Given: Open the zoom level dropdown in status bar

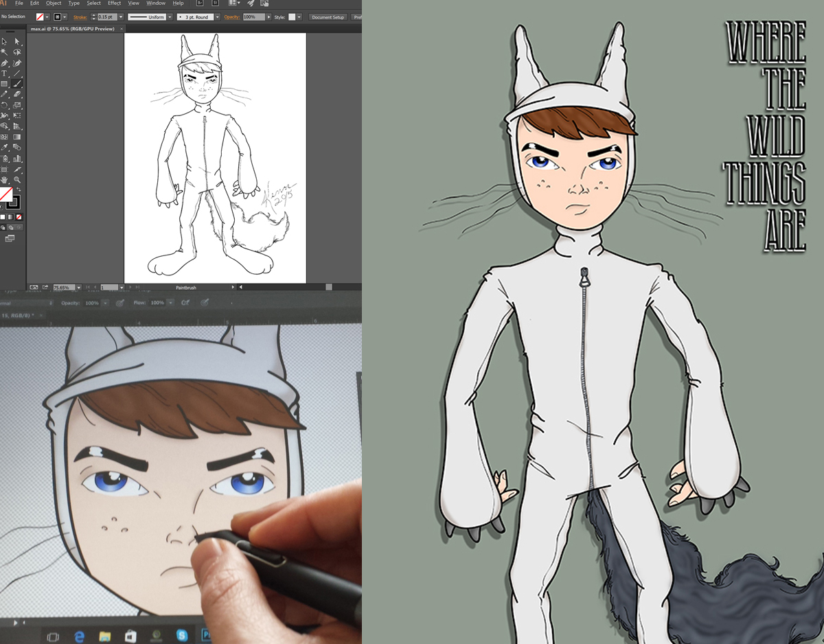Looking at the screenshot, I should pyautogui.click(x=79, y=287).
